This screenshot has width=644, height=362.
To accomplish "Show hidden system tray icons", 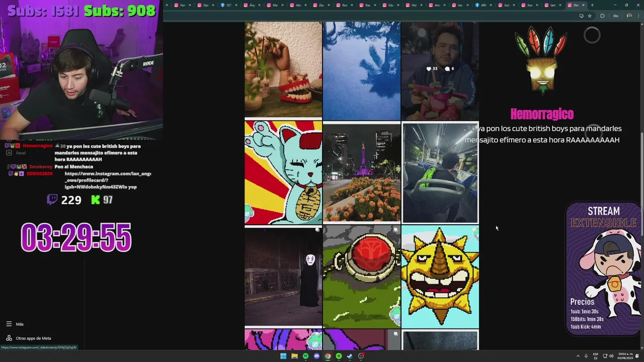I will tap(578, 356).
